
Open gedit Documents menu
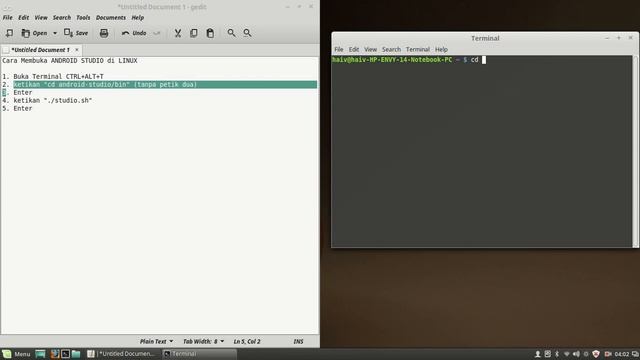coord(111,18)
